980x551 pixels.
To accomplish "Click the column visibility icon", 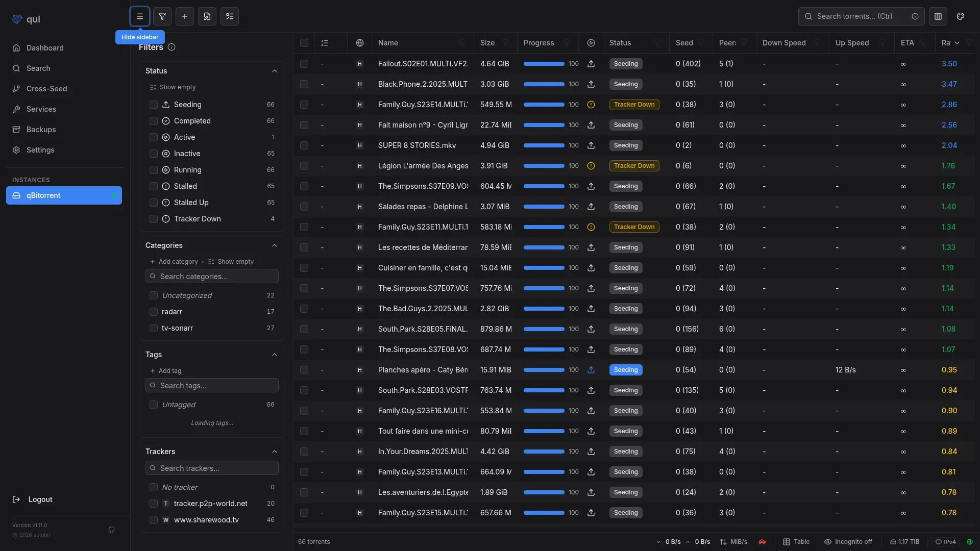I will 938,16.
